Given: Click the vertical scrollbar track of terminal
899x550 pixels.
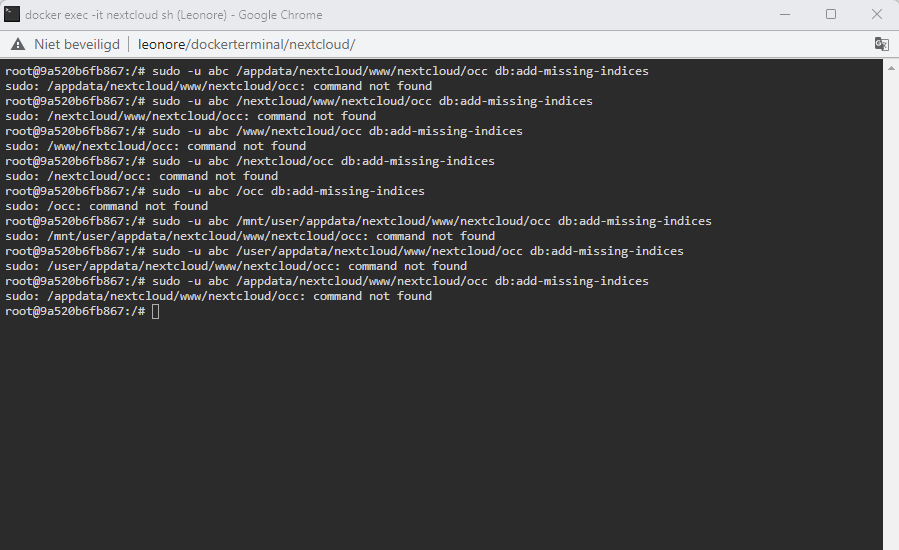Looking at the screenshot, I should coord(891,310).
